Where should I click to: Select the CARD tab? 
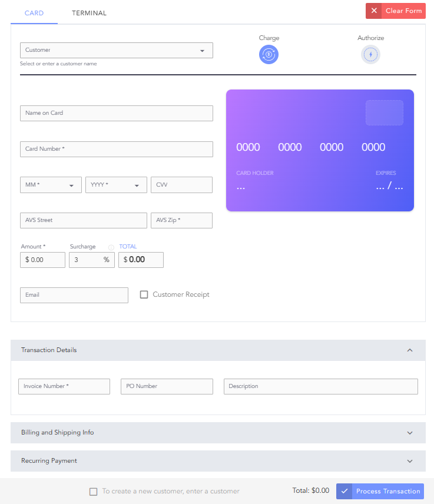(34, 12)
